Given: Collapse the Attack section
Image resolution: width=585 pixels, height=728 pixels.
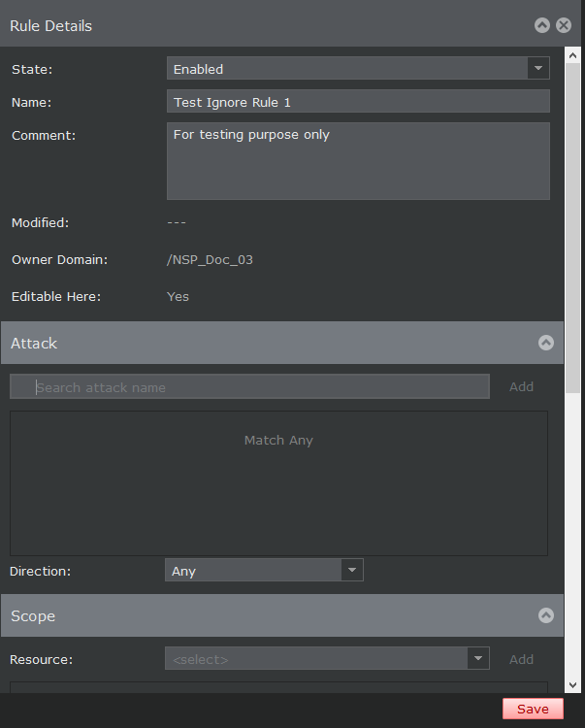Looking at the screenshot, I should [546, 343].
